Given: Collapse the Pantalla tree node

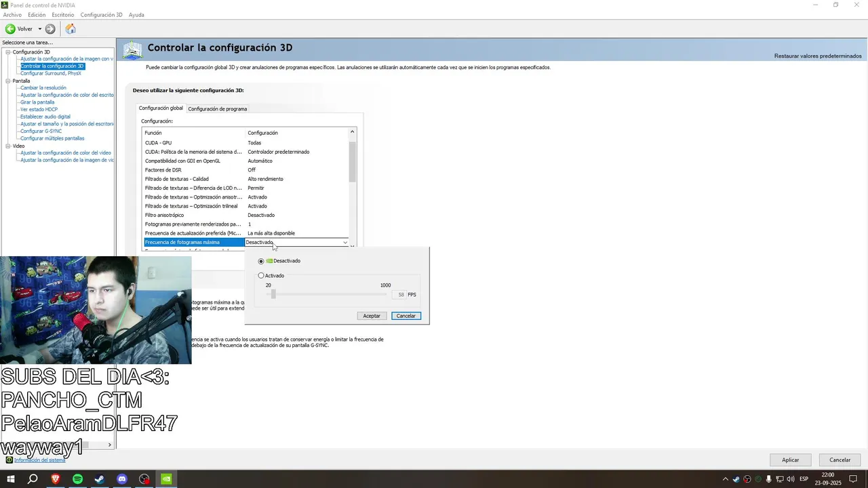Looking at the screenshot, I should click(8, 81).
